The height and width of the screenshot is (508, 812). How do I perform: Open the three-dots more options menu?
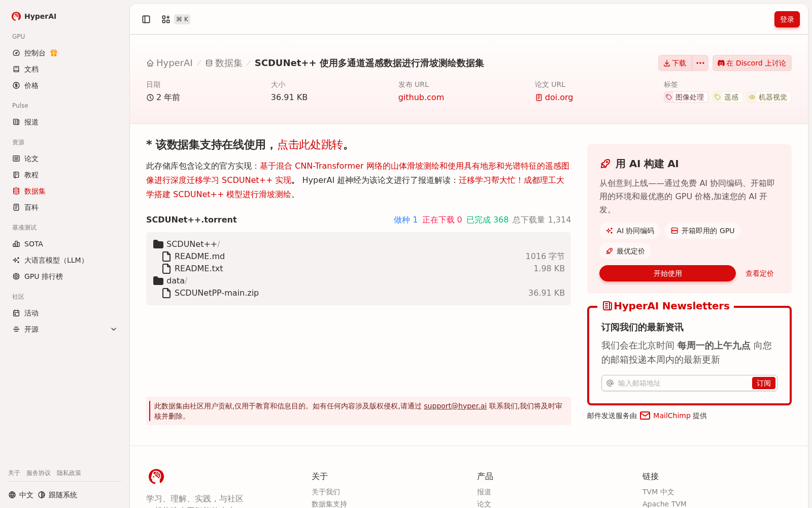point(700,63)
